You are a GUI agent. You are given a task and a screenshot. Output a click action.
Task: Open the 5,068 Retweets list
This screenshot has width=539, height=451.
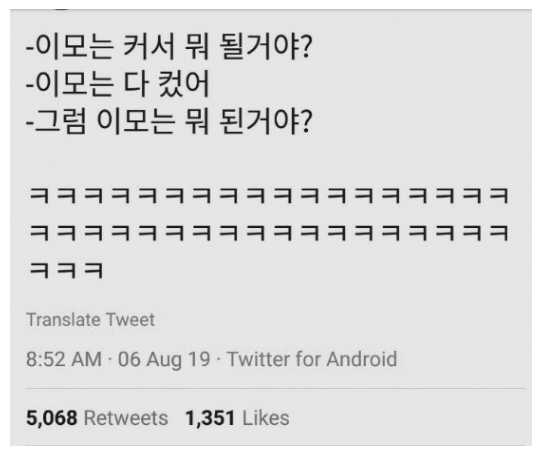pos(97,418)
